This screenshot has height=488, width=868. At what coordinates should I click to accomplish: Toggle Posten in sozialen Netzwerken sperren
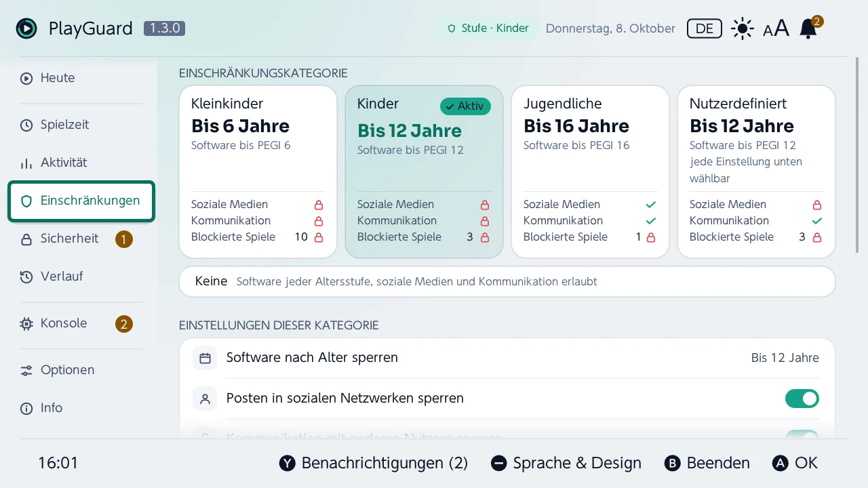pos(802,399)
